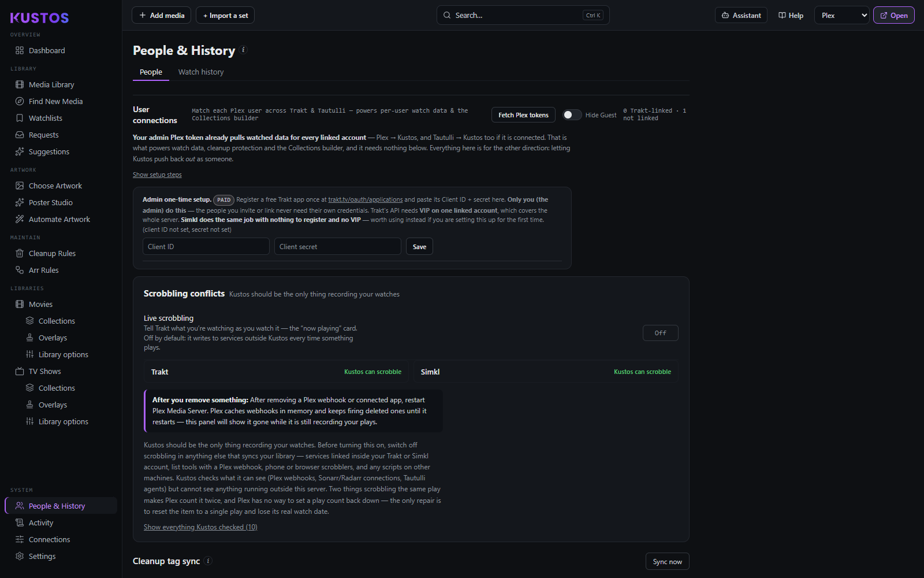Toggle Live scrobbling Off button
This screenshot has width=924, height=578.
point(660,333)
